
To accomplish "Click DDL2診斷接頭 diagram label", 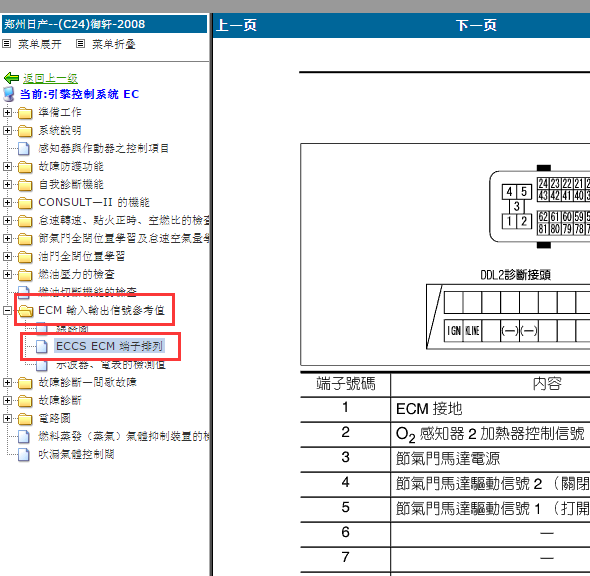I will (x=515, y=275).
